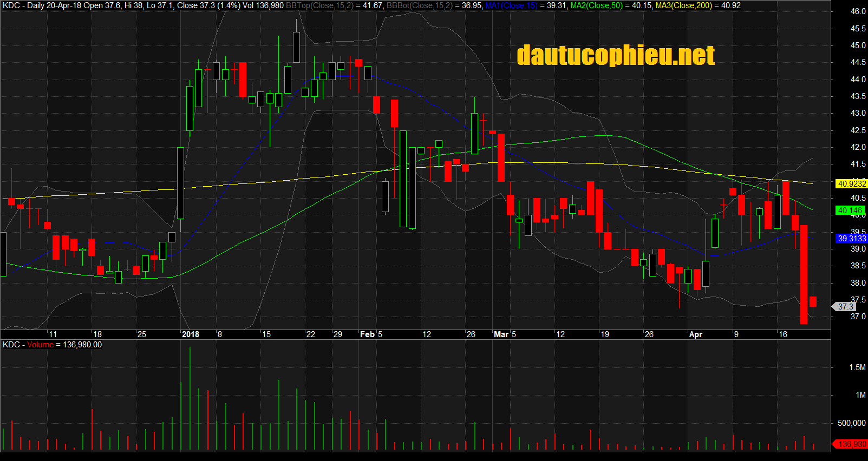Click the Feb marker on date axis
This screenshot has height=461, width=868.
(x=367, y=334)
